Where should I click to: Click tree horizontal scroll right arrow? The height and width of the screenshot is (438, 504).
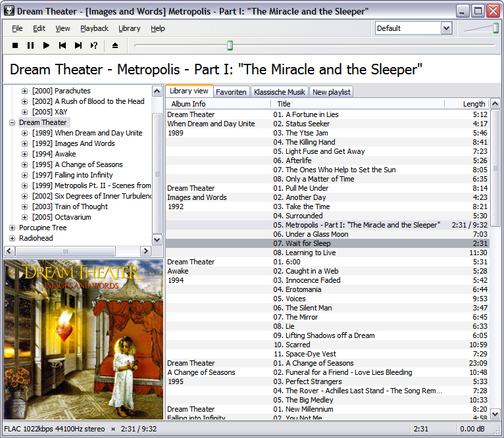[x=145, y=251]
